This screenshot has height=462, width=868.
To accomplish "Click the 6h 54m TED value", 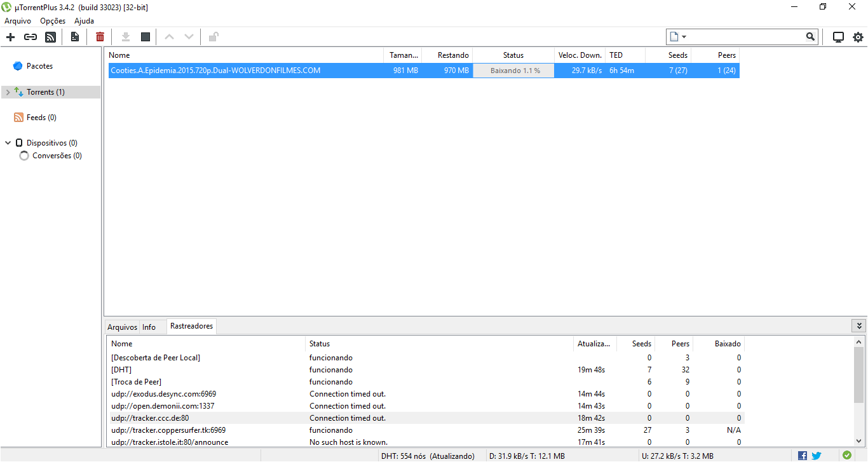I will (621, 71).
